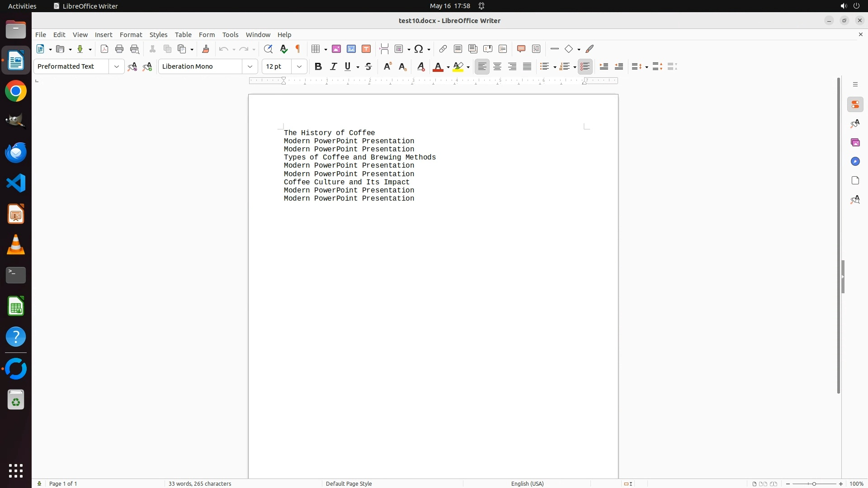
Task: Click the Insert Hyperlink icon
Action: pos(443,49)
